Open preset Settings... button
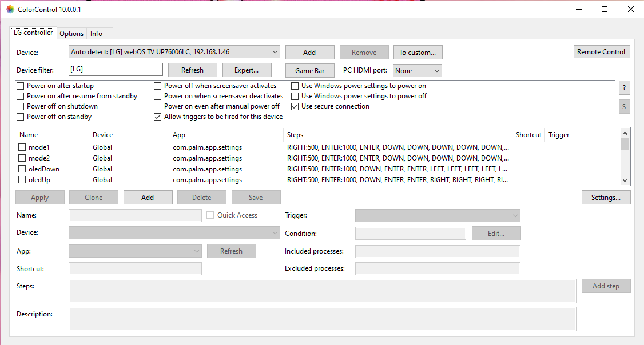Screen dimensions: 644x345 click(606, 198)
